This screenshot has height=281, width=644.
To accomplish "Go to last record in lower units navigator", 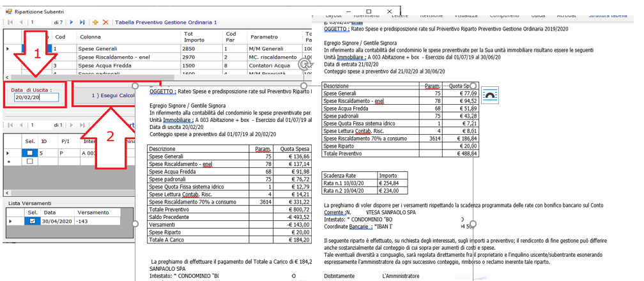I will (82, 125).
